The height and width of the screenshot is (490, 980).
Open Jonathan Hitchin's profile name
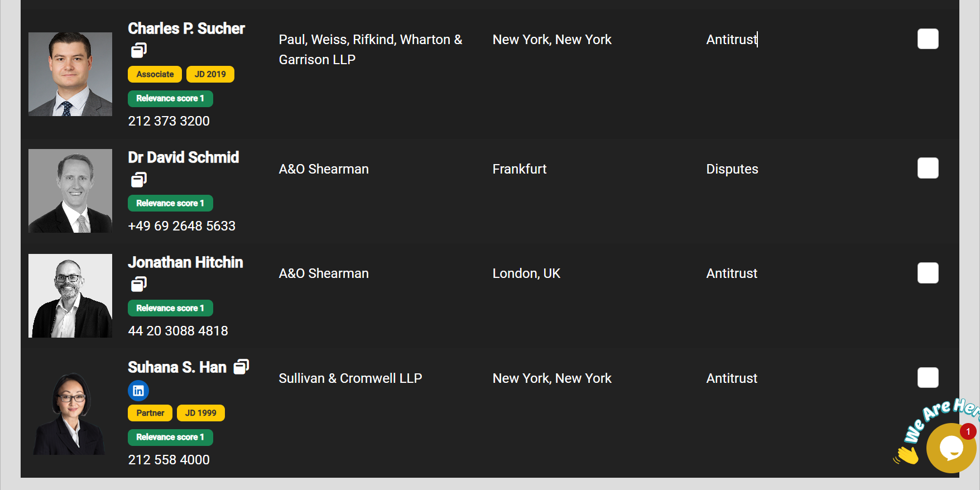coord(185,262)
